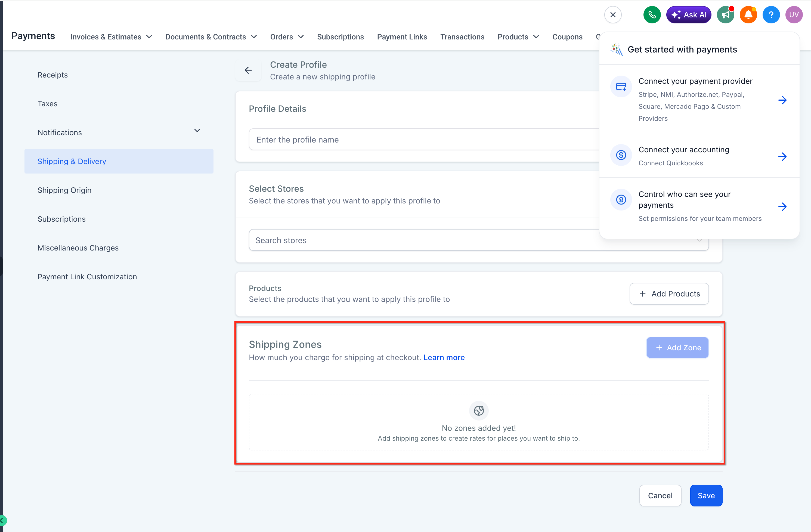Screen dimensions: 811x532
Task: Open the orange notifications bell
Action: (x=748, y=15)
